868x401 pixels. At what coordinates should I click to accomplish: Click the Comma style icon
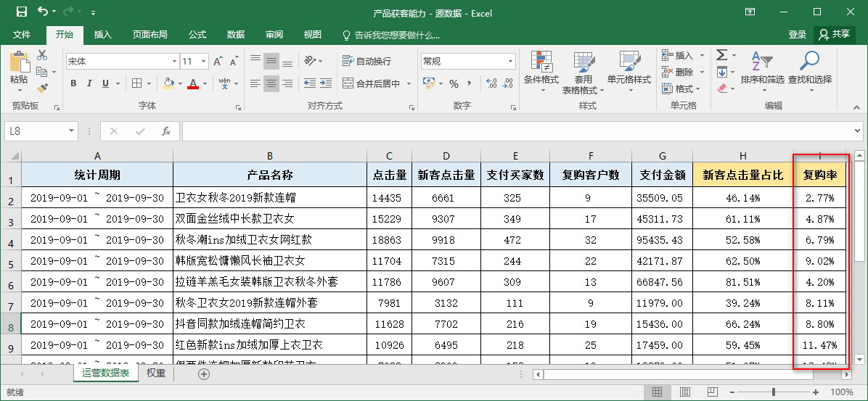[x=470, y=83]
